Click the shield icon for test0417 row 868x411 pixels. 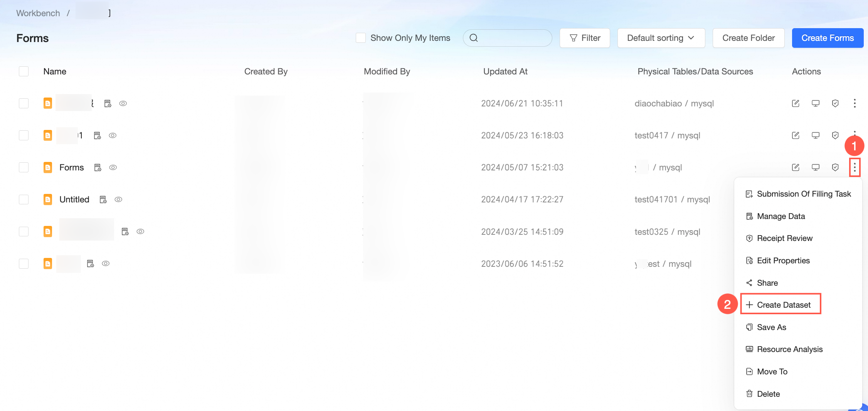tap(835, 135)
